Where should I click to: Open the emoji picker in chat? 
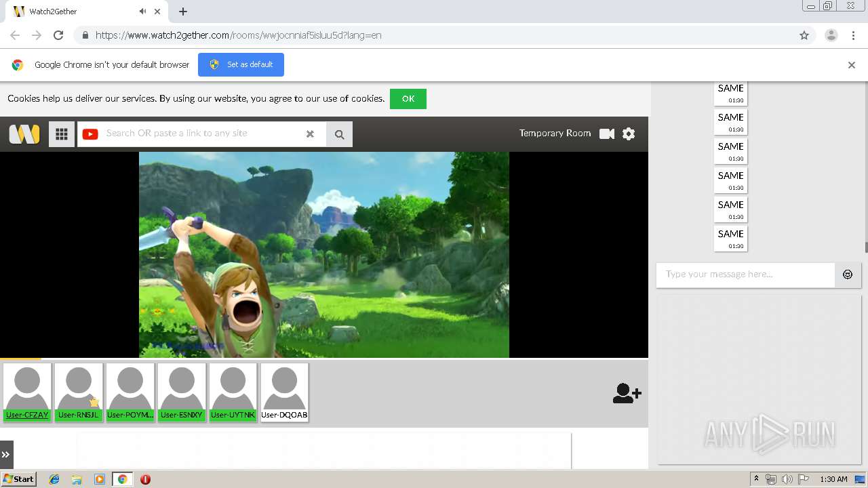point(848,274)
